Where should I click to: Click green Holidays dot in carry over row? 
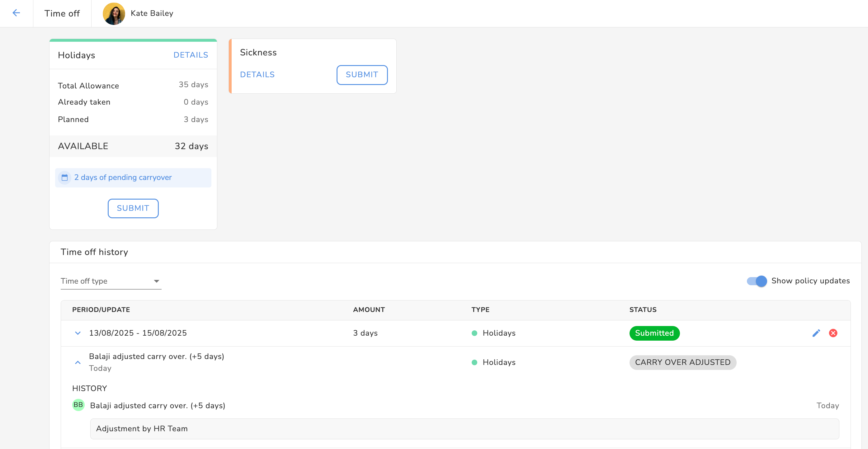click(x=474, y=362)
